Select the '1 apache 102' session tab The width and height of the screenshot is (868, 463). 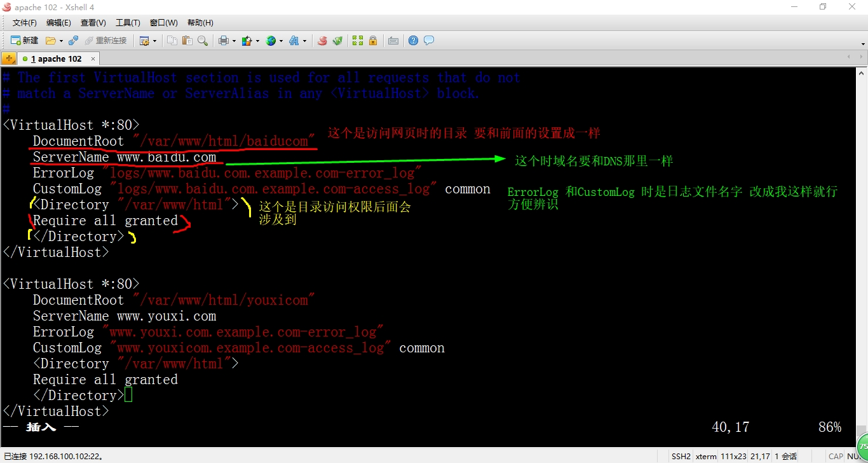click(56, 59)
